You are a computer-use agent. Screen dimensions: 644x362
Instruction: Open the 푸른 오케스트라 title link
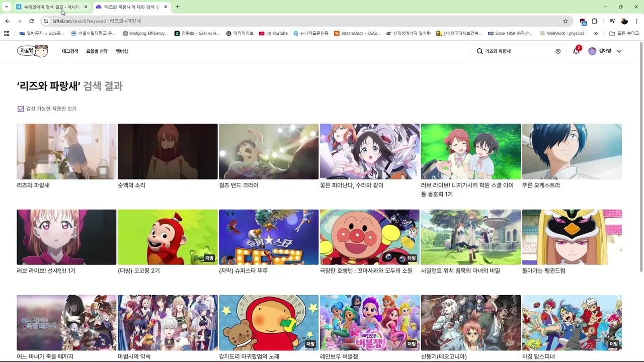pyautogui.click(x=541, y=185)
